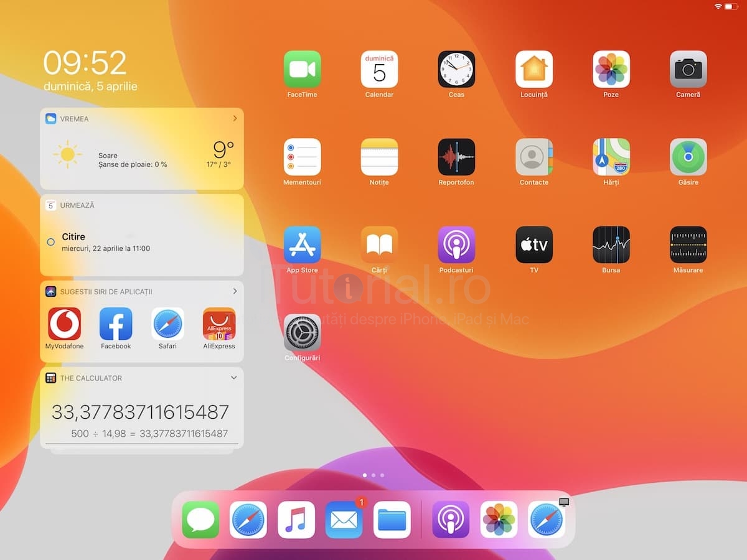Open the Contacte app

tap(534, 157)
